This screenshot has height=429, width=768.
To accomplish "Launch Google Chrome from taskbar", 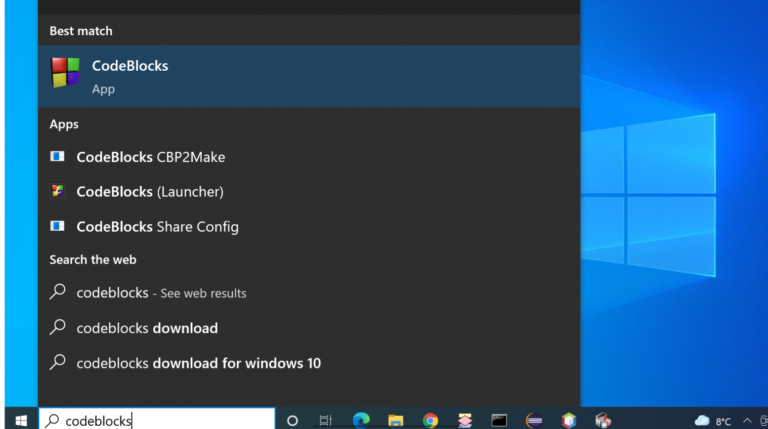I will click(x=430, y=421).
